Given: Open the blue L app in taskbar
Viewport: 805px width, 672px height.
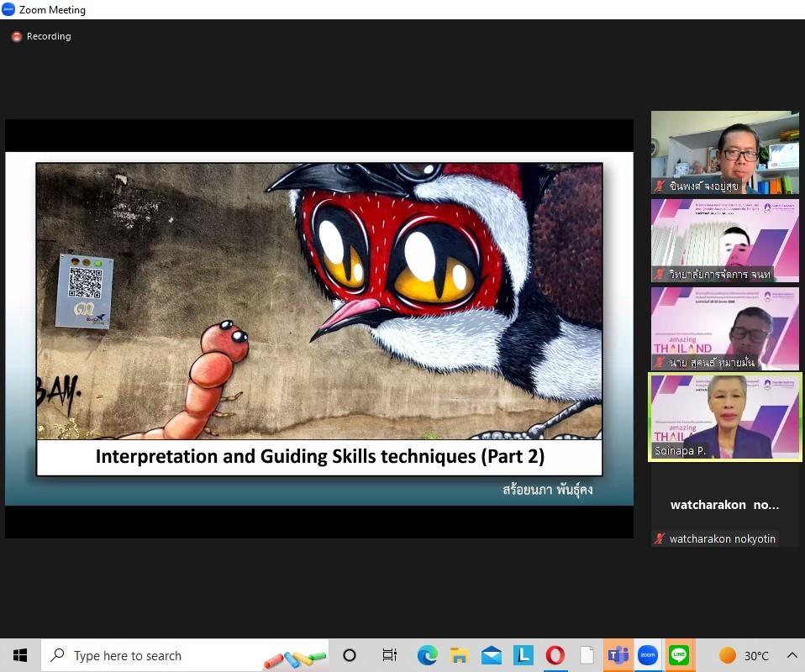Looking at the screenshot, I should [524, 655].
